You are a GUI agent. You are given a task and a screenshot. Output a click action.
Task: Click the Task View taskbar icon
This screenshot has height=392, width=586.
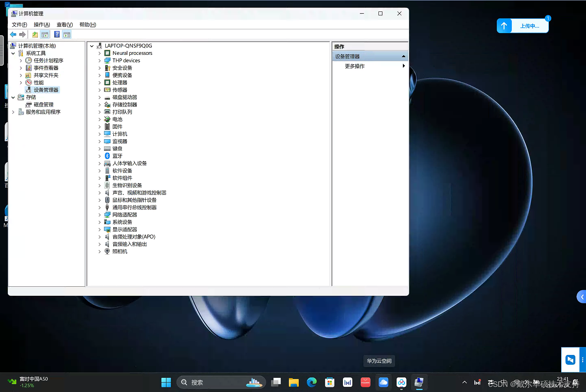click(276, 382)
